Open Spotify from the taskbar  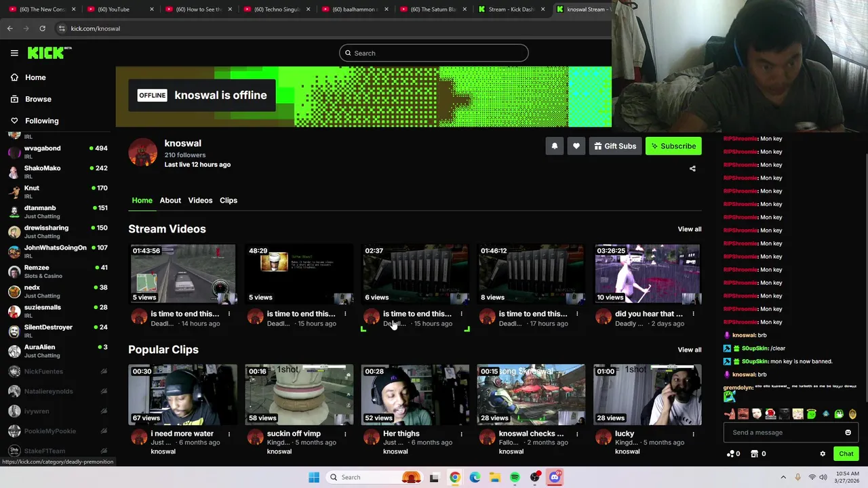pos(515,477)
